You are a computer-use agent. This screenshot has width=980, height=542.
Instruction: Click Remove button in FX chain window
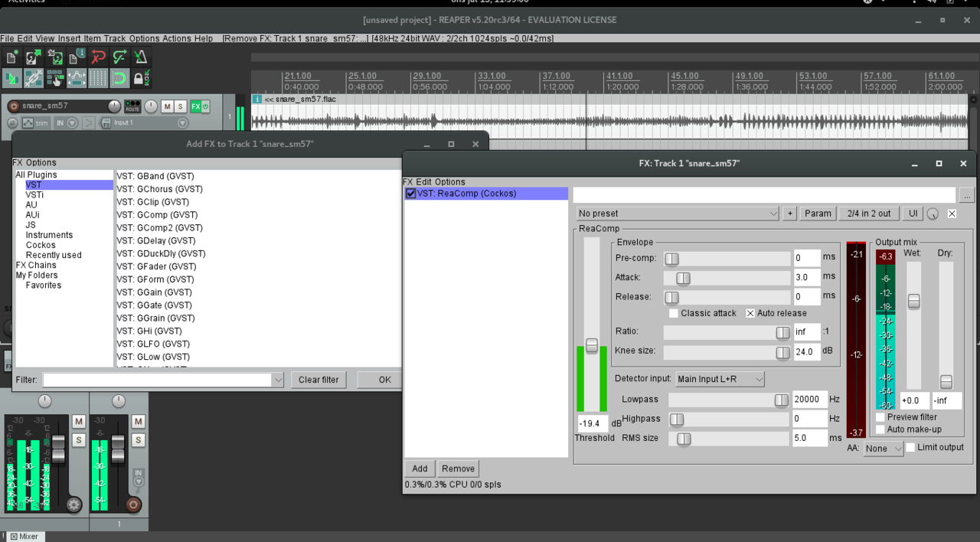pos(458,469)
